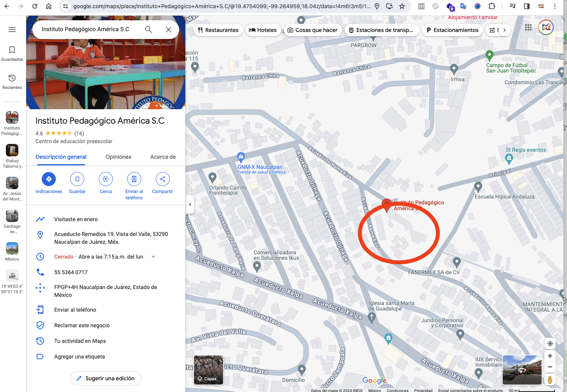Click the Cerca nearby icon

(106, 179)
